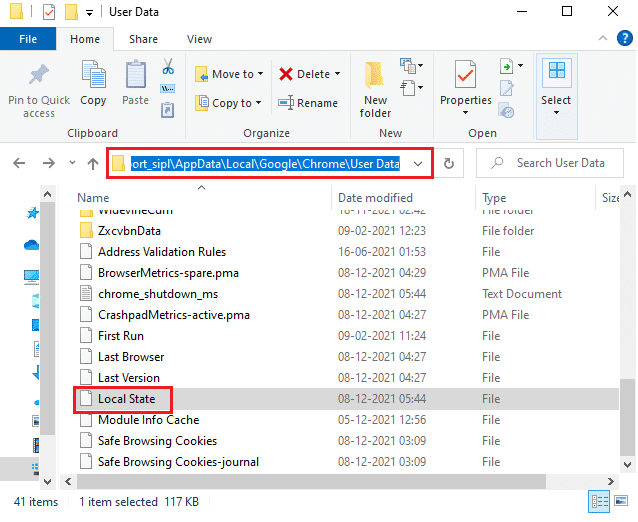Screen dimensions: 638x522
Task: Click Properties icon in title bar toolbar
Action: tap(49, 12)
